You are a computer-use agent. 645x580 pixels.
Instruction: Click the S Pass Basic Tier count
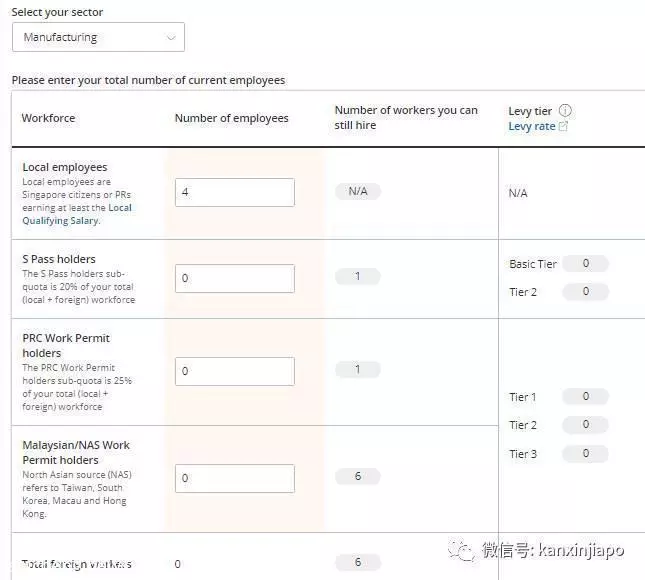point(585,263)
